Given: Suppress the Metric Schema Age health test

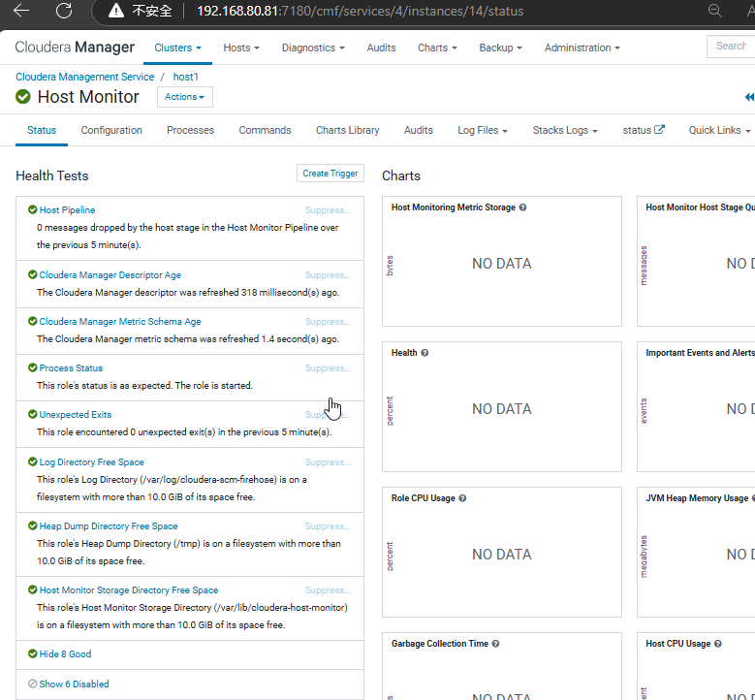Looking at the screenshot, I should [x=329, y=322].
